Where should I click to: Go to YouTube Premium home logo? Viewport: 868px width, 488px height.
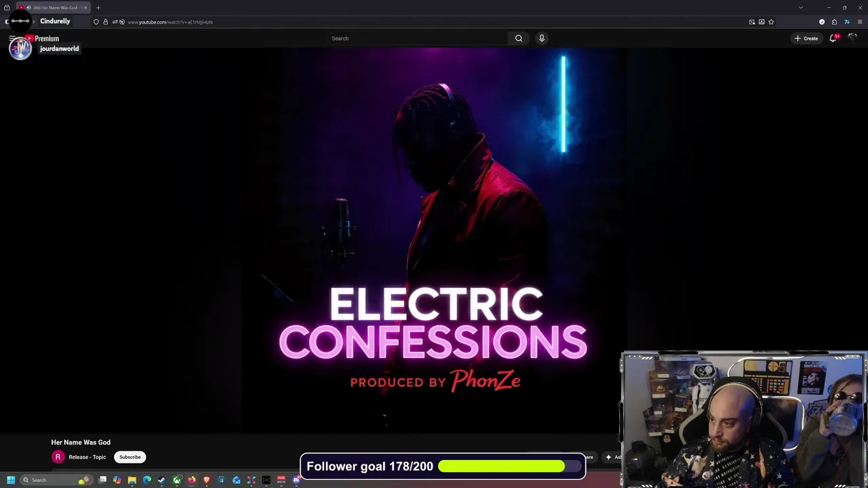tap(42, 39)
